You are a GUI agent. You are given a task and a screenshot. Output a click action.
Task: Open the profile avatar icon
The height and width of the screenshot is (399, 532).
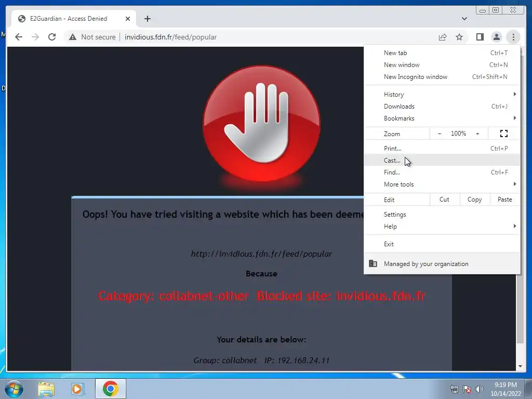[x=496, y=37]
